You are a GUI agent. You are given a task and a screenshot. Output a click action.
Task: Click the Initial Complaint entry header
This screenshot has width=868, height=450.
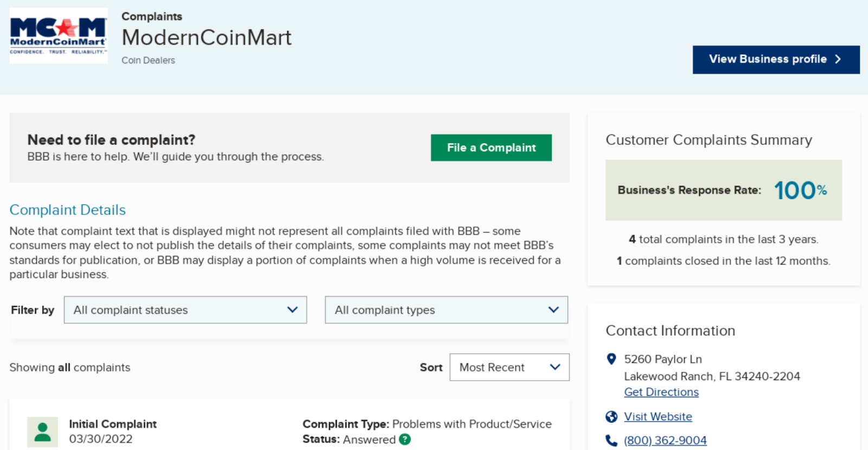pos(113,424)
